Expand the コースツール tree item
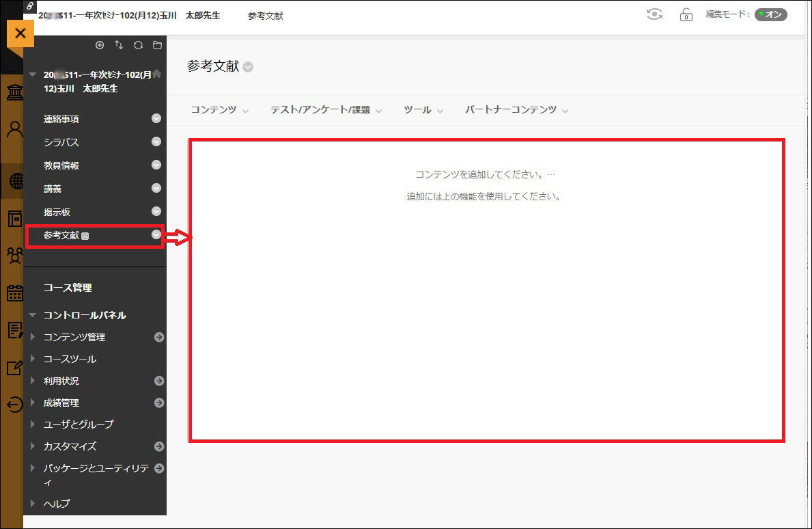Image resolution: width=812 pixels, height=529 pixels. (33, 359)
